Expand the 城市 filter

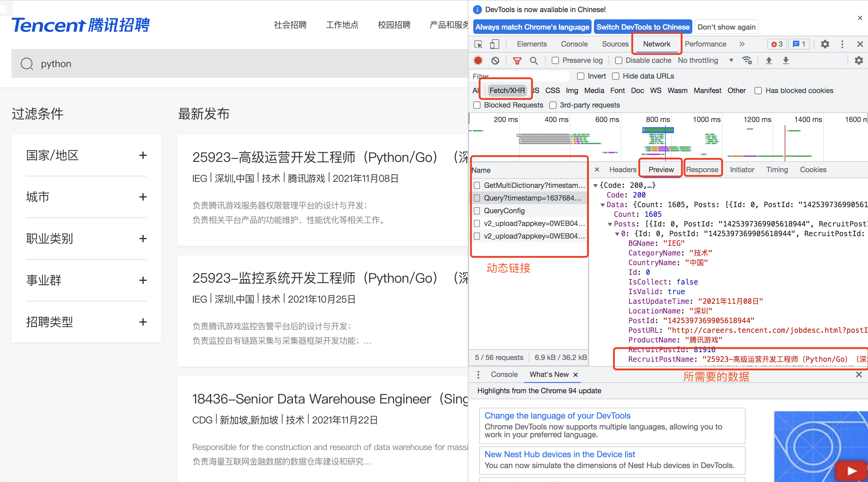pos(143,197)
